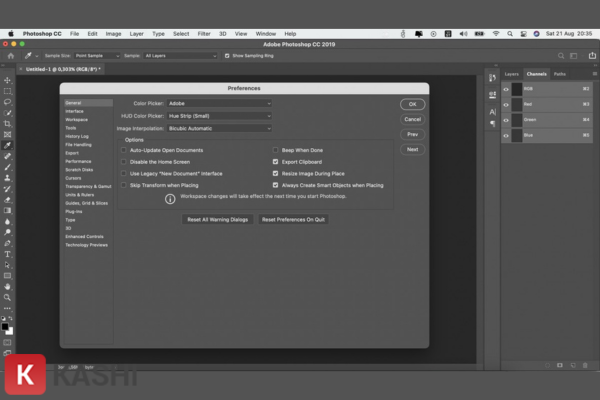Select the Gradient tool
The height and width of the screenshot is (400, 600).
tap(7, 211)
